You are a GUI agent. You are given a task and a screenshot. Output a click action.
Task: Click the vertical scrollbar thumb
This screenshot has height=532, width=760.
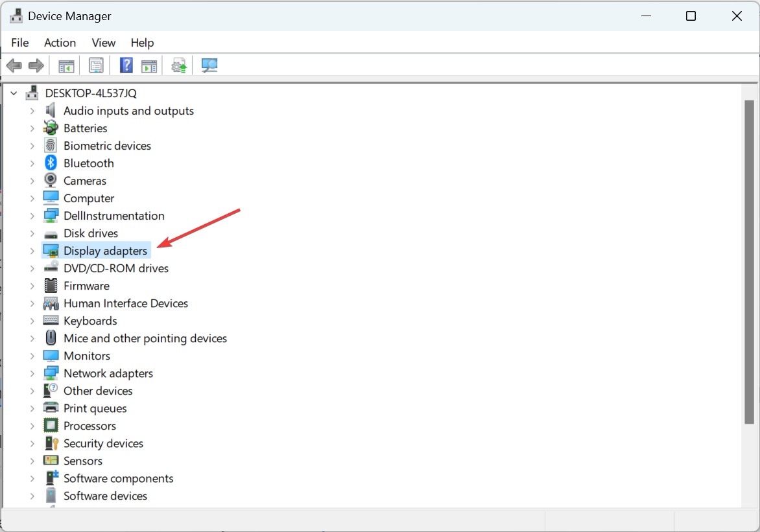click(x=750, y=262)
